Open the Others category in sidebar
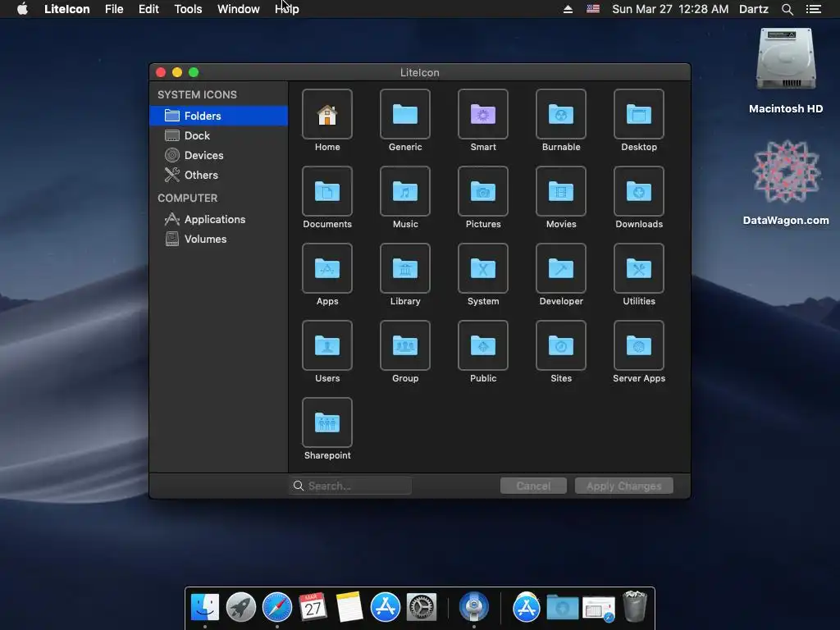Screen dimensions: 840x630 pyautogui.click(x=218, y=176)
